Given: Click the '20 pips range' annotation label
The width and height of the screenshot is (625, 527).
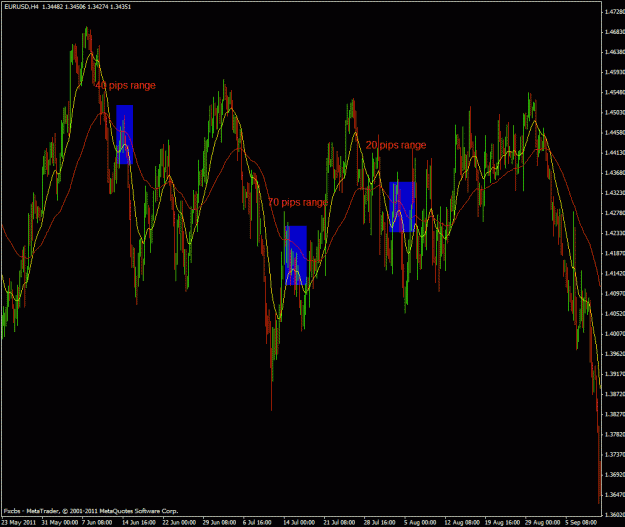Looking at the screenshot, I should (396, 145).
